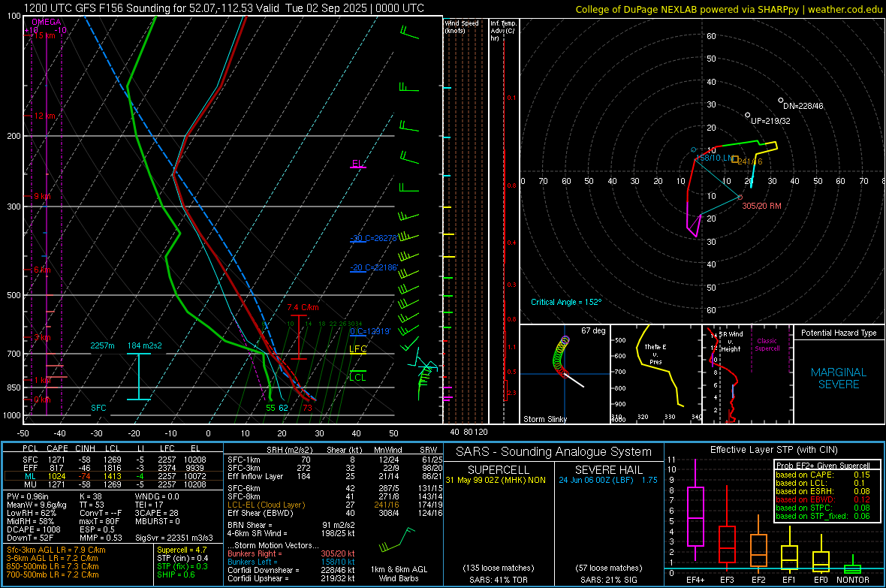
Task: Click the '0 C=12919' freezing level label
Action: coord(370,331)
